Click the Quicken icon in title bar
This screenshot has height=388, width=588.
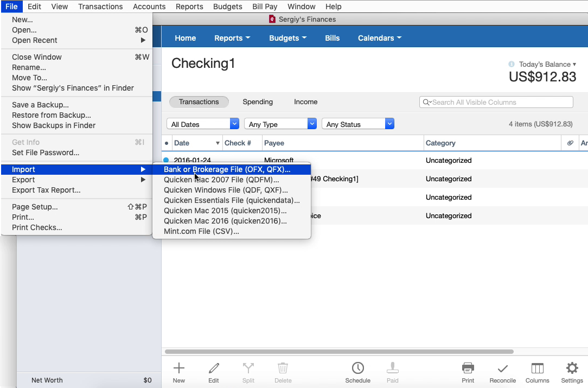click(x=272, y=19)
